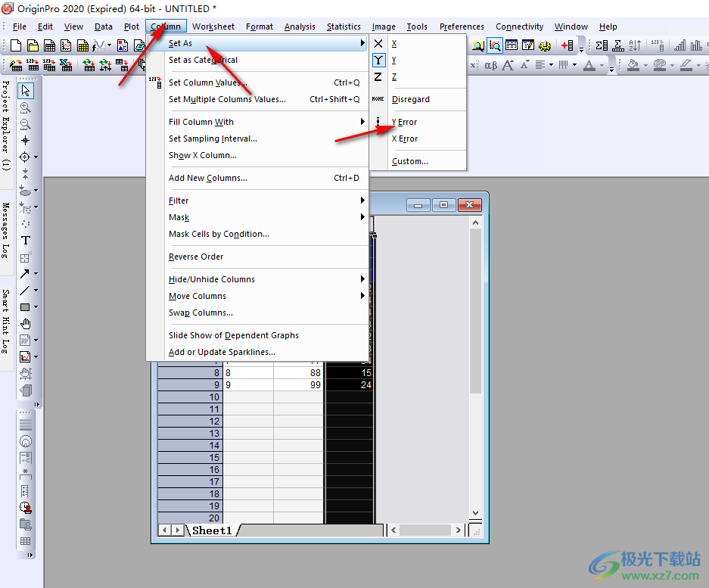Select the Text tool

26,241
